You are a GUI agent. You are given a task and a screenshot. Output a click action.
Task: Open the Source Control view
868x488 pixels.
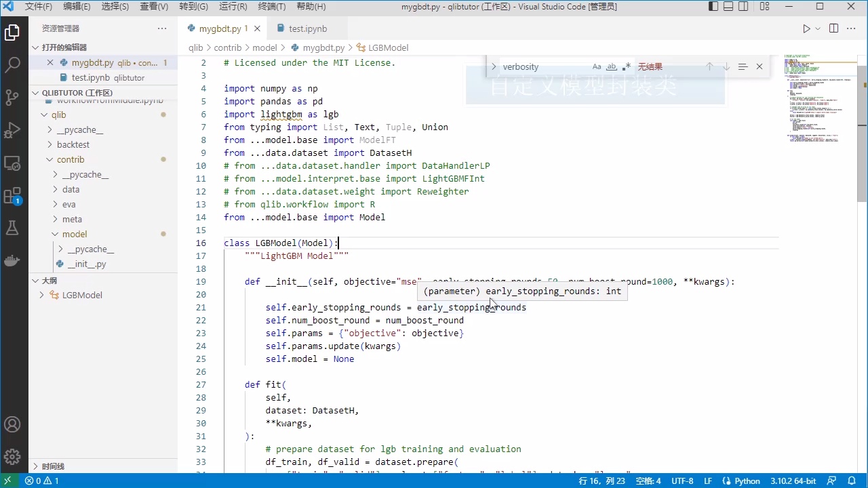(x=12, y=97)
